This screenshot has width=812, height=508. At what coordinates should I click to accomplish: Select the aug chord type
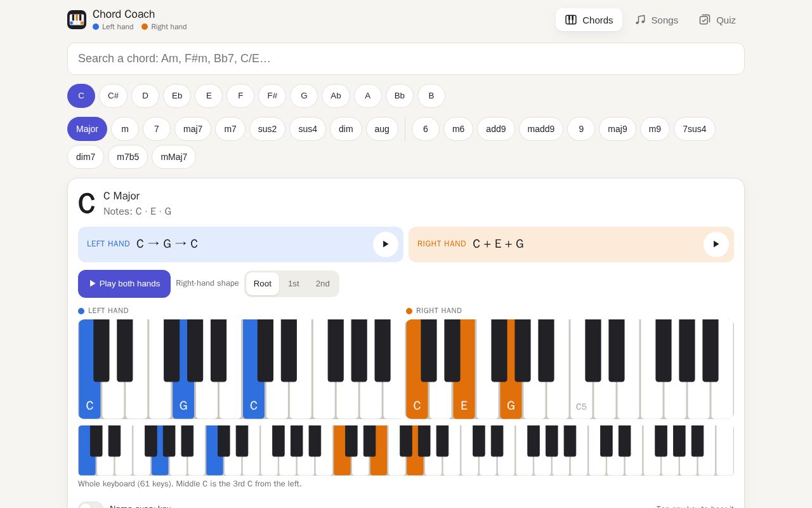click(382, 129)
